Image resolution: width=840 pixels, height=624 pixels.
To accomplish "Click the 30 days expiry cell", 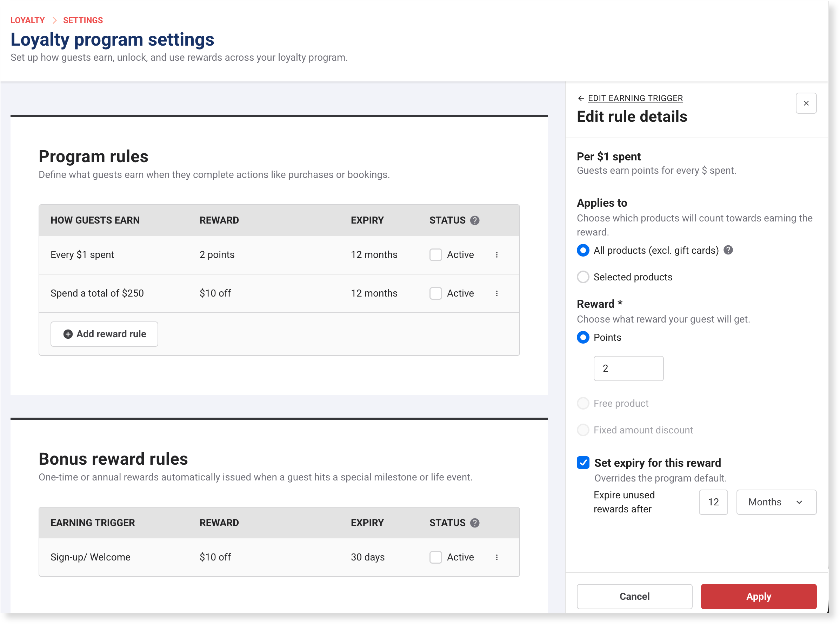I will coord(368,558).
